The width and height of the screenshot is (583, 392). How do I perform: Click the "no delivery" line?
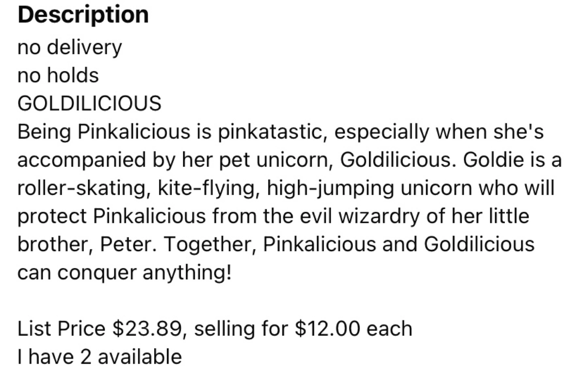click(x=69, y=47)
